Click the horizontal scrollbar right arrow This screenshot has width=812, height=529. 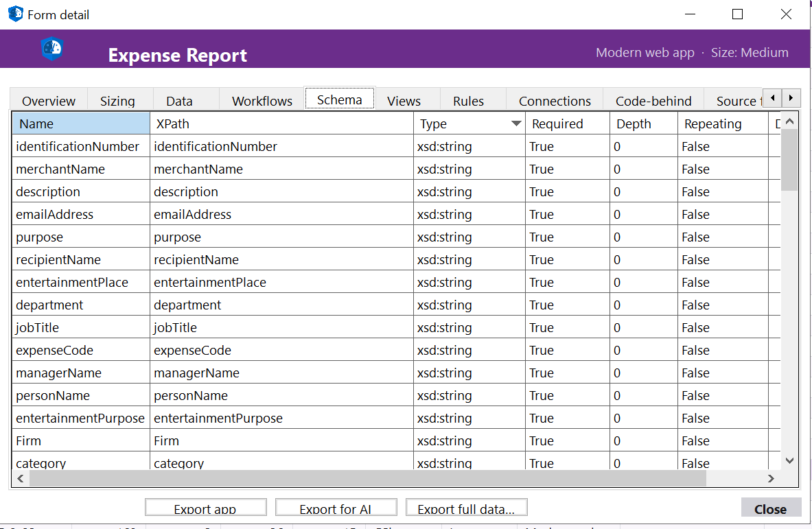(x=772, y=478)
